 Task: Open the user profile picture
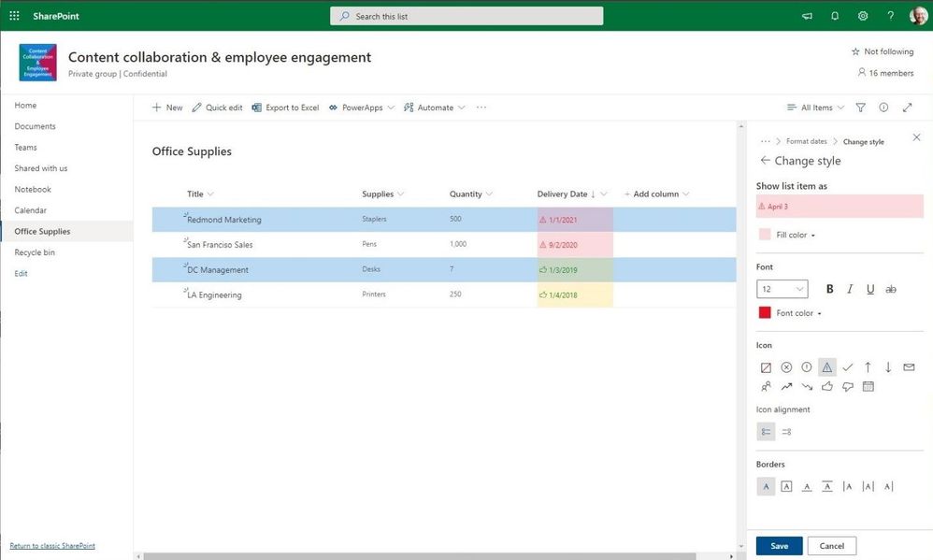coord(918,16)
